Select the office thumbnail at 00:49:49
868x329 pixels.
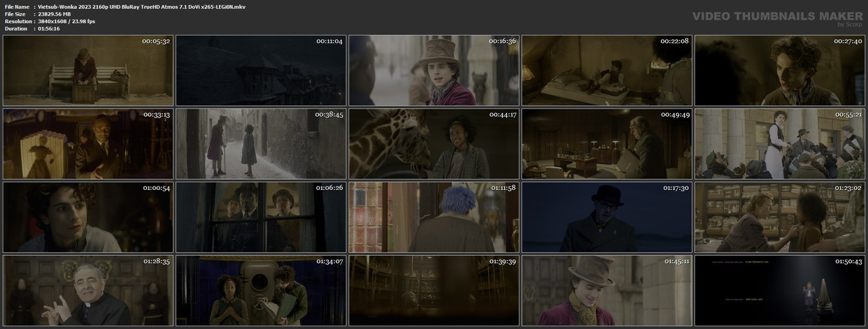pyautogui.click(x=607, y=144)
